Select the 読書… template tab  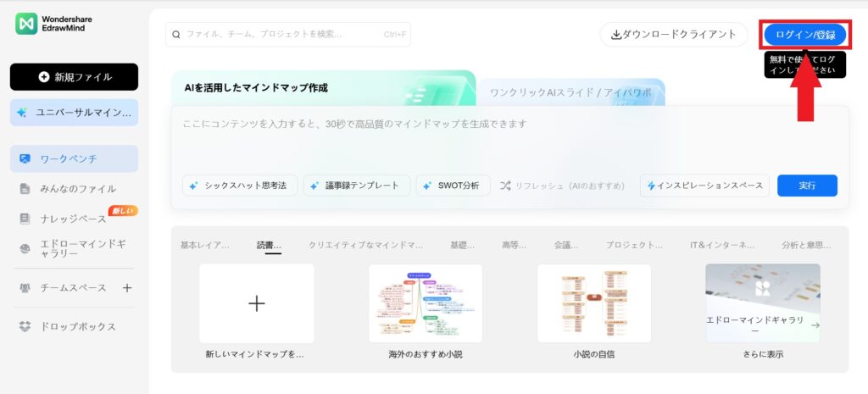pos(269,245)
